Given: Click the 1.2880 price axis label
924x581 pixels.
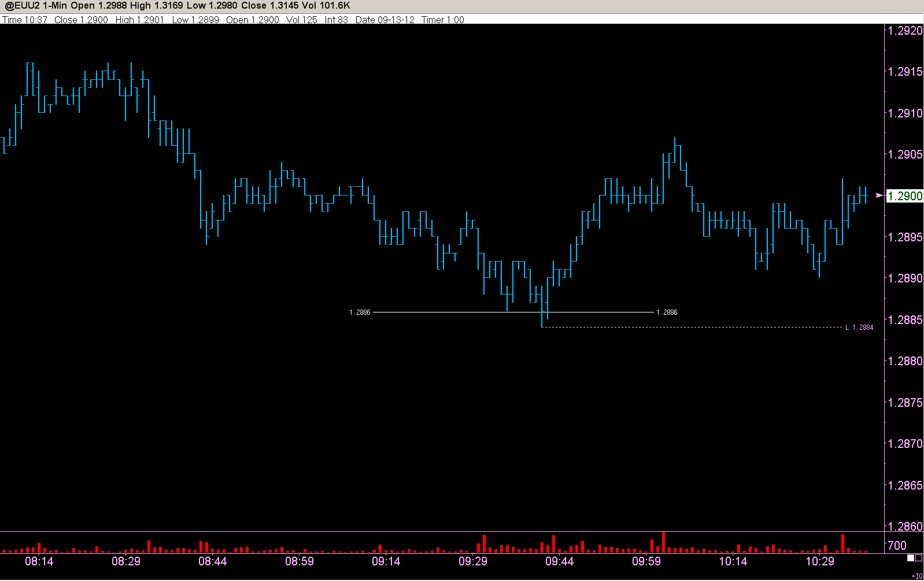Looking at the screenshot, I should click(905, 361).
